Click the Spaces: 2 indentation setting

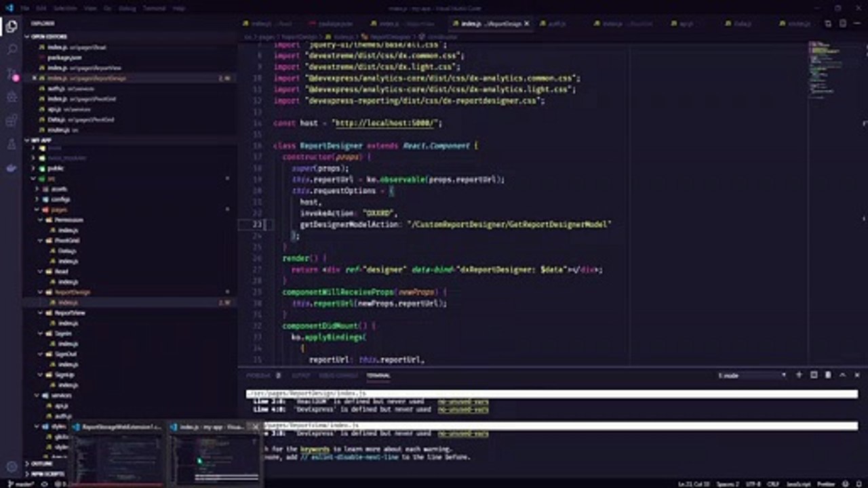[x=727, y=484]
